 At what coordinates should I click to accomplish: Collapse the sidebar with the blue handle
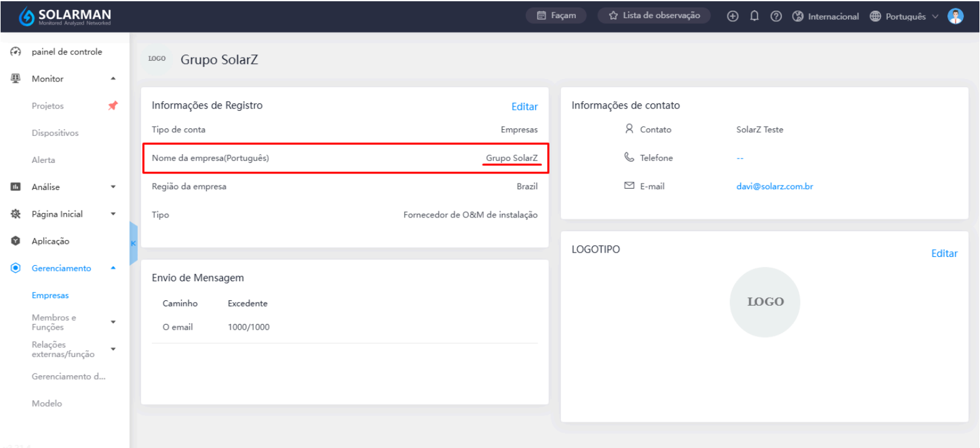point(133,243)
